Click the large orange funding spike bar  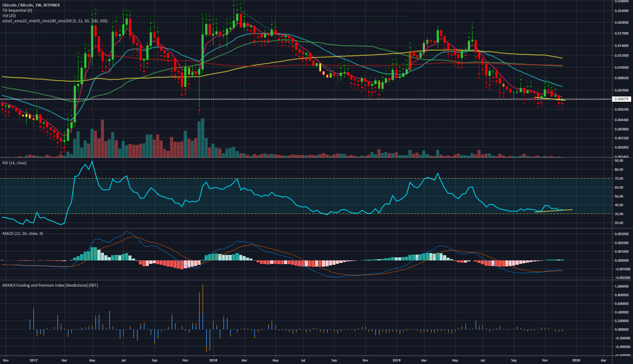point(203,299)
